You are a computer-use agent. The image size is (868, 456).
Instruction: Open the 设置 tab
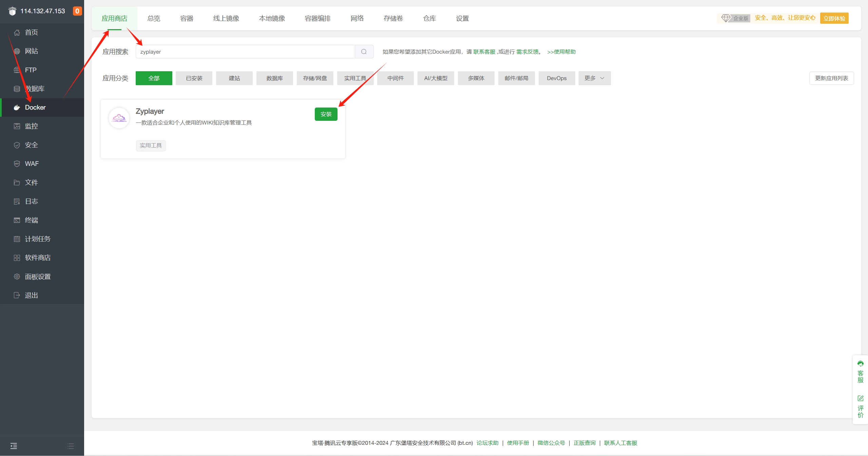462,18
